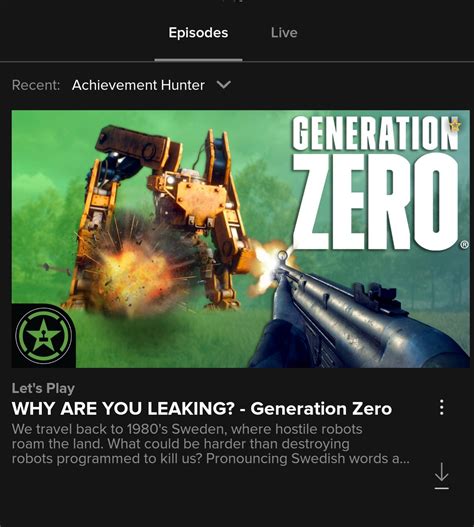The width and height of the screenshot is (474, 527).
Task: Download the Generation Zero episode
Action: pyautogui.click(x=441, y=476)
